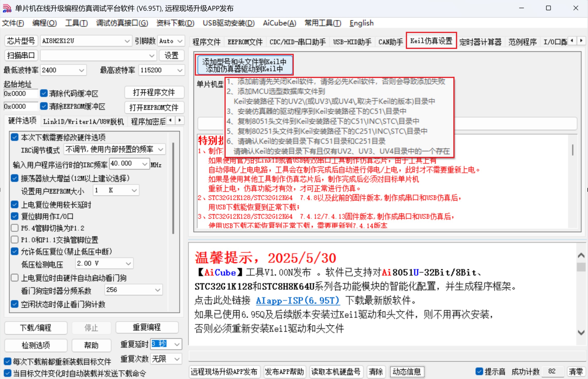
Task: Click 检测选项 button
Action: (36, 345)
